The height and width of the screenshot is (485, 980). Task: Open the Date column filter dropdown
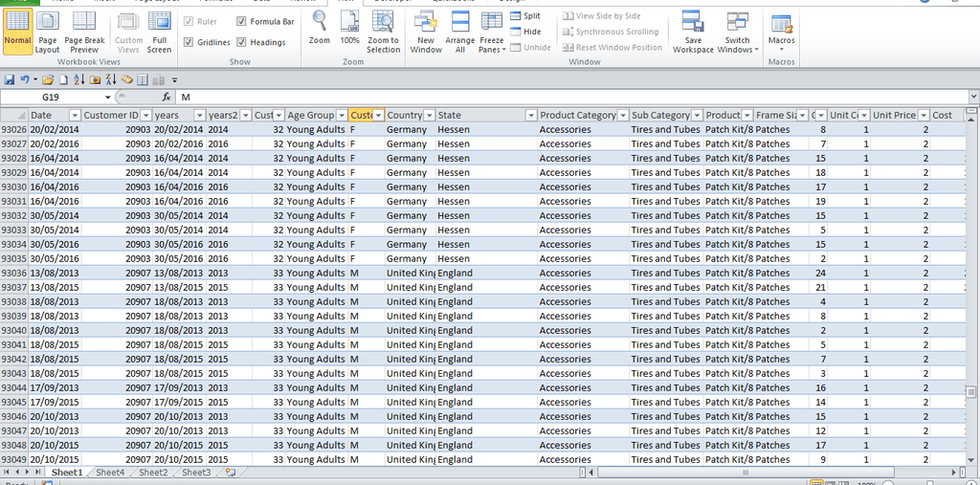(x=75, y=115)
